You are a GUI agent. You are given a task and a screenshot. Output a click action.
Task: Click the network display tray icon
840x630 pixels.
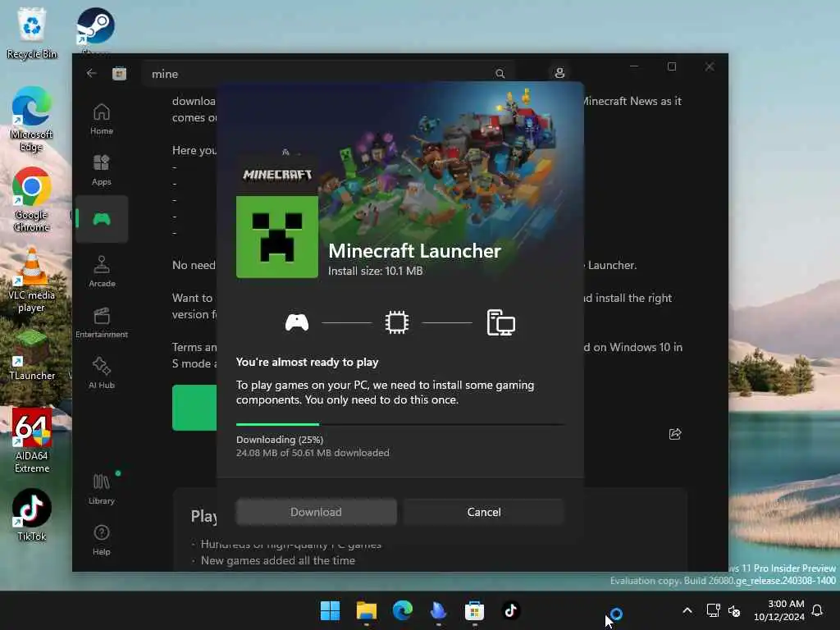(x=713, y=610)
